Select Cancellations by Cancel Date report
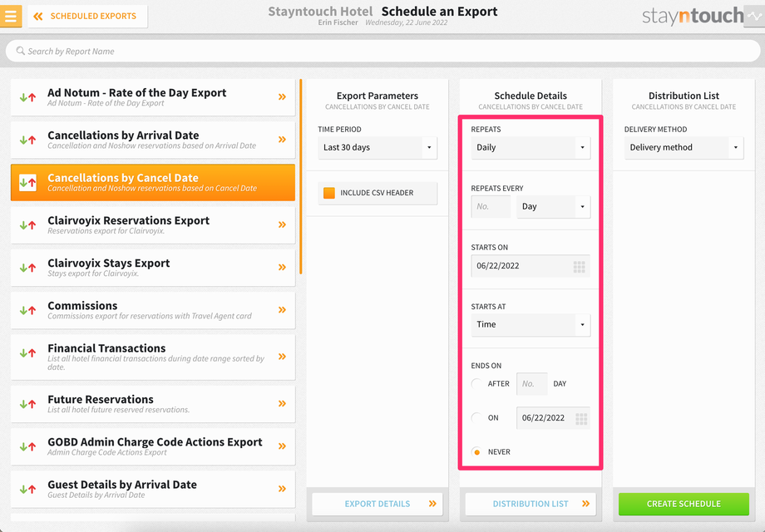The width and height of the screenshot is (765, 532). 153,182
